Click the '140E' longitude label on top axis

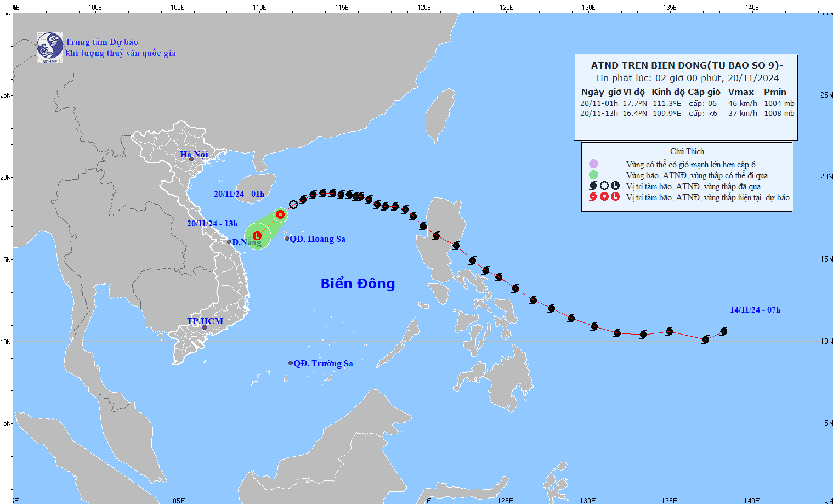752,7
